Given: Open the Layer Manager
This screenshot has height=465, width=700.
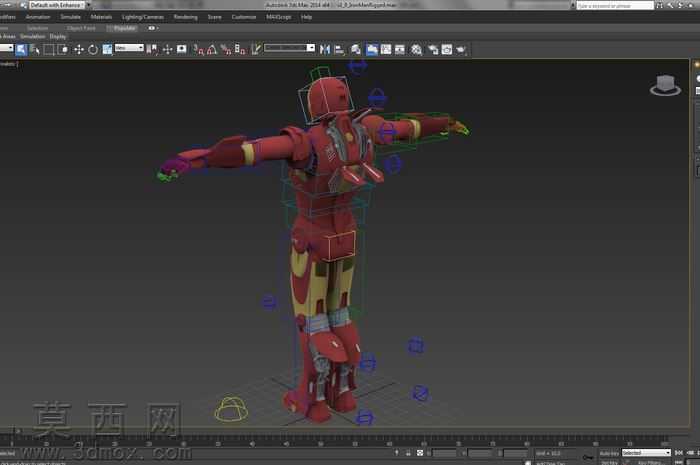Looking at the screenshot, I should (356, 50).
